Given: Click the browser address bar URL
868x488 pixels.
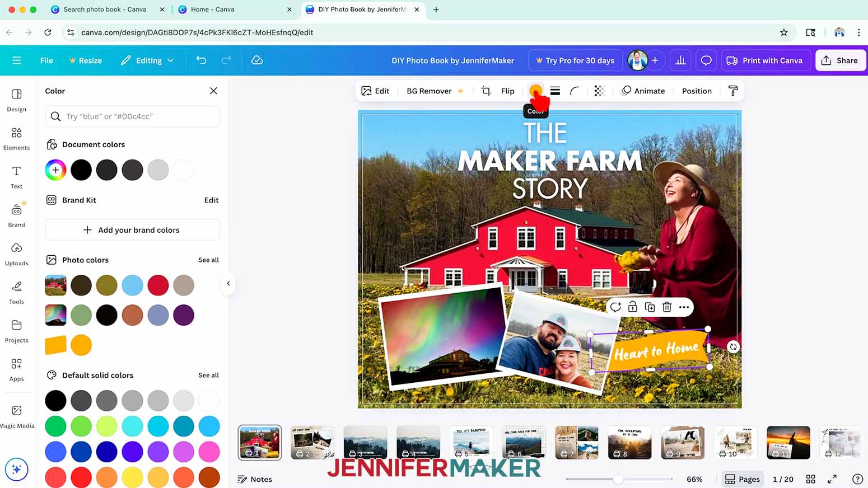Looking at the screenshot, I should [197, 32].
